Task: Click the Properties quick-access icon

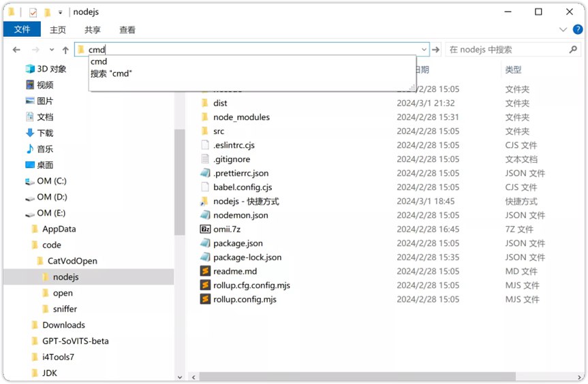Action: click(x=33, y=12)
